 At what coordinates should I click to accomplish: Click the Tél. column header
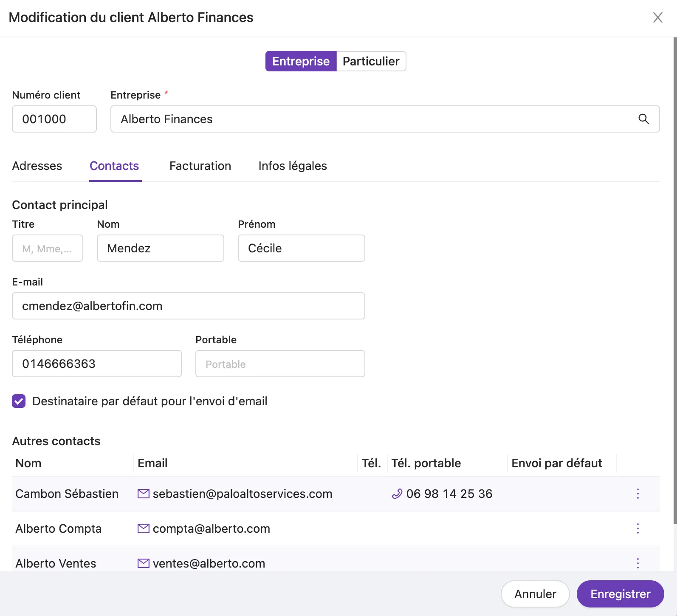[371, 463]
